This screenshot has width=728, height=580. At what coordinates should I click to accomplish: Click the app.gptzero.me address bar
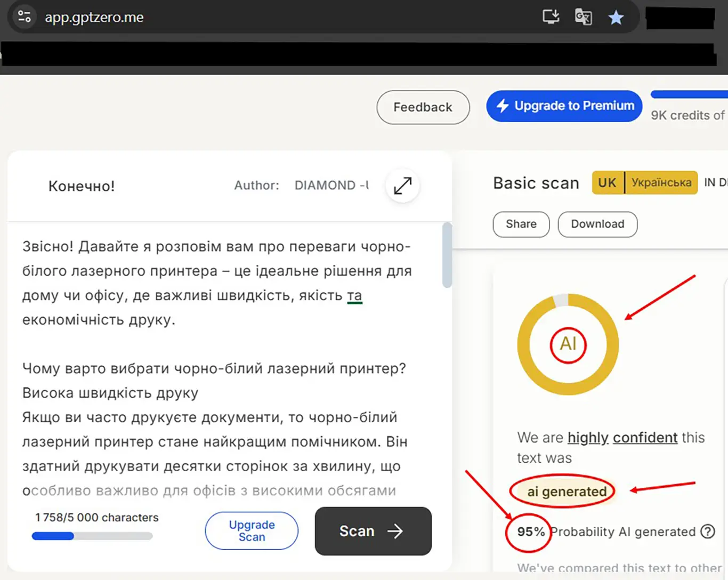[94, 17]
